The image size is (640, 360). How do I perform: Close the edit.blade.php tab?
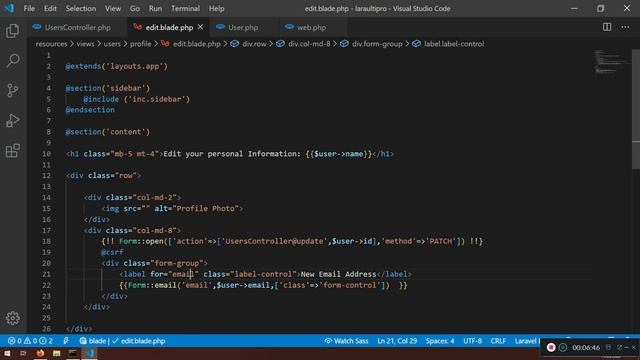click(x=200, y=27)
